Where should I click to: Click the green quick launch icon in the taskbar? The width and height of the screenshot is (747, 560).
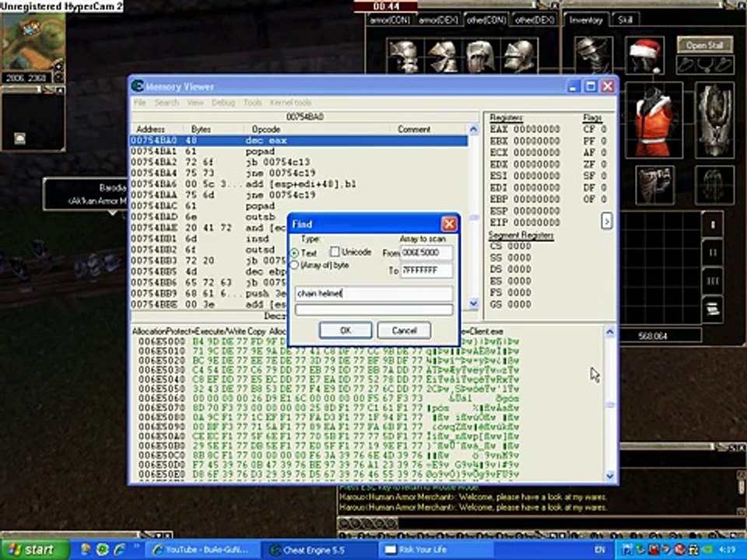point(103,550)
